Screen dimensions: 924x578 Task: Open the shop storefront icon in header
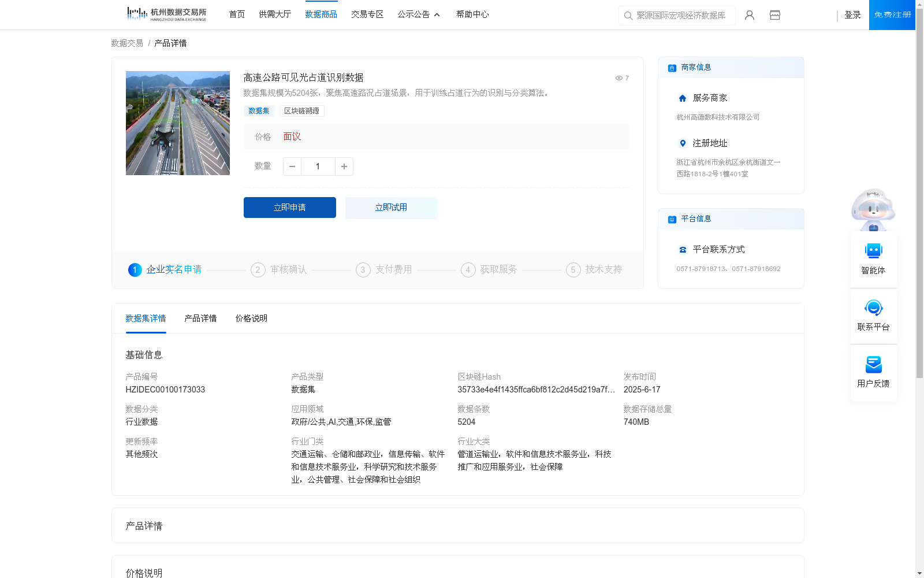[x=775, y=15]
